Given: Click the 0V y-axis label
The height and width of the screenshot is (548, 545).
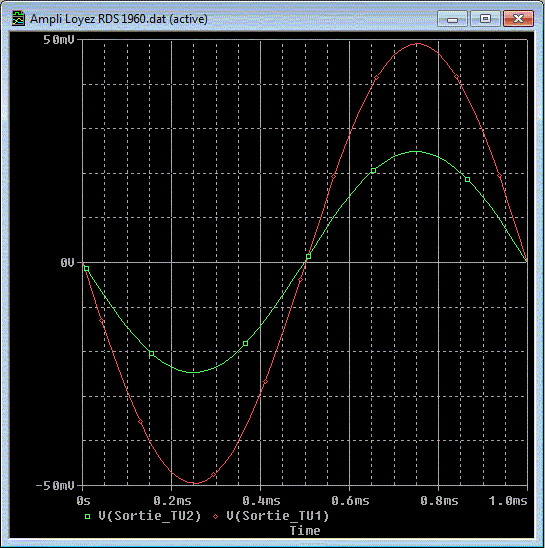Looking at the screenshot, I should (x=67, y=262).
